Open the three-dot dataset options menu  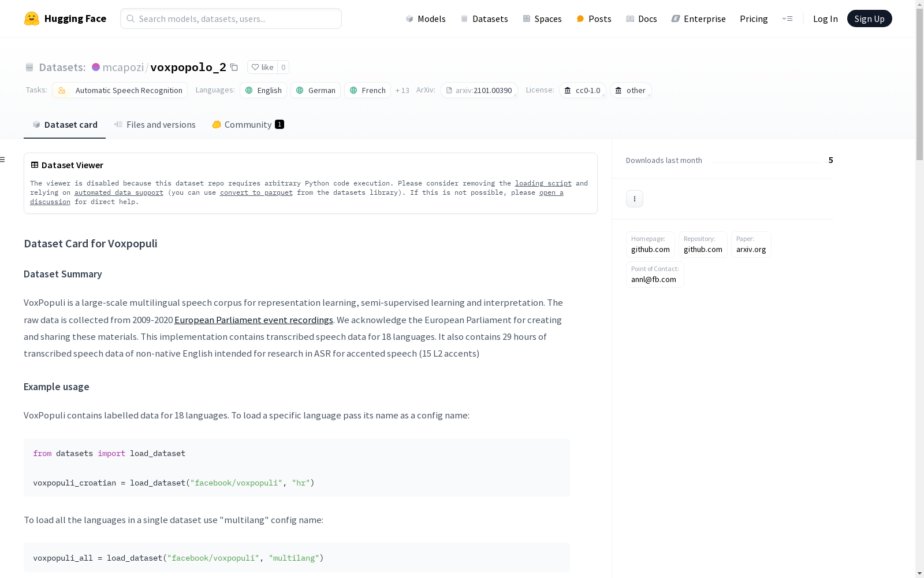tap(634, 199)
